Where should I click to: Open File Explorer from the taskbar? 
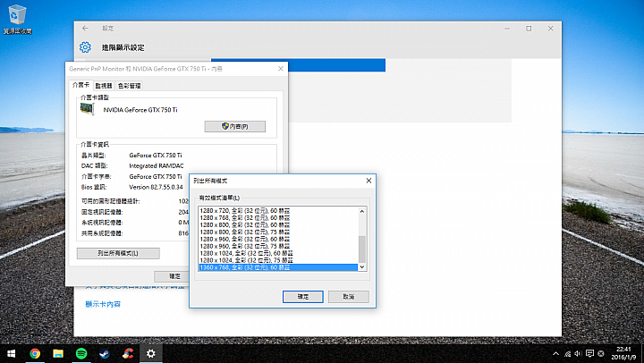(x=58, y=353)
